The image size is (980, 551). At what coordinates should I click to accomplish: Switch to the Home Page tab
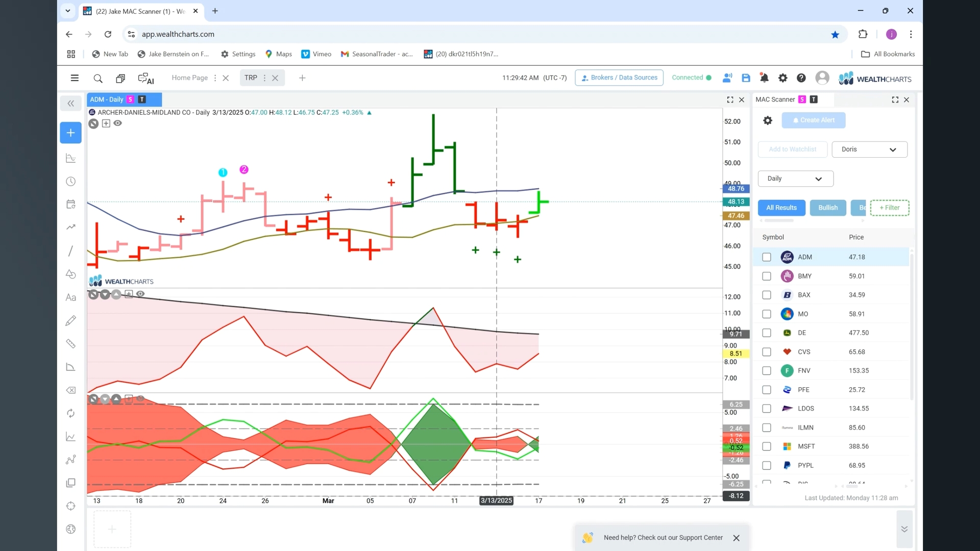(189, 78)
